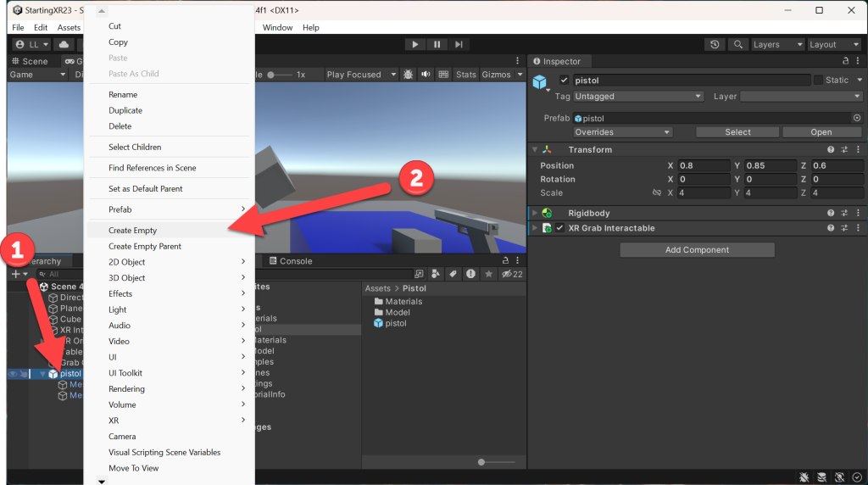Filter Project by import log type icon

pos(470,274)
